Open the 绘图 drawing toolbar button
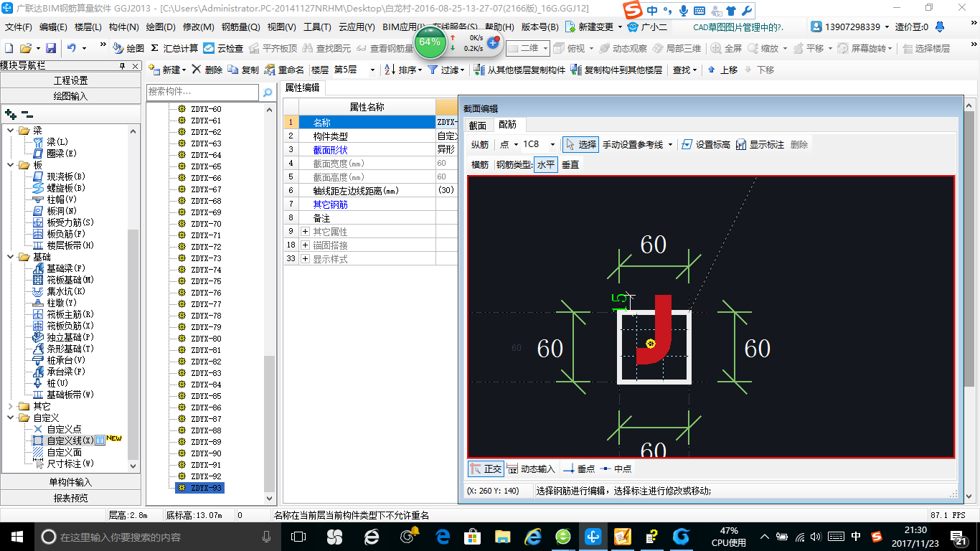Image resolution: width=980 pixels, height=551 pixels. pos(128,48)
